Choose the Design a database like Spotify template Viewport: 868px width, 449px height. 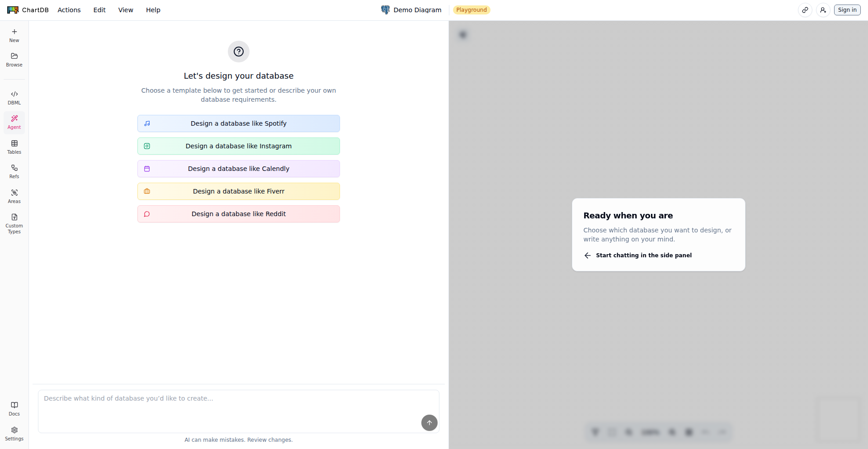point(239,123)
